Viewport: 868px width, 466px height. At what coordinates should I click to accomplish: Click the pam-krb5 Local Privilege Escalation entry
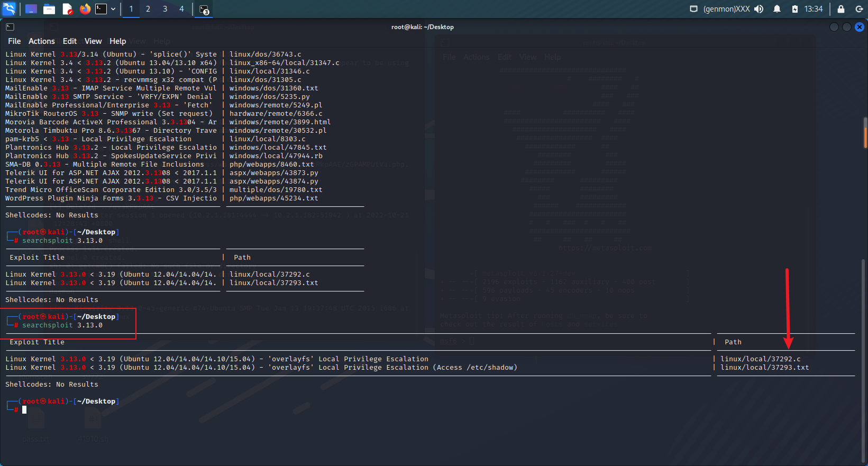click(98, 139)
